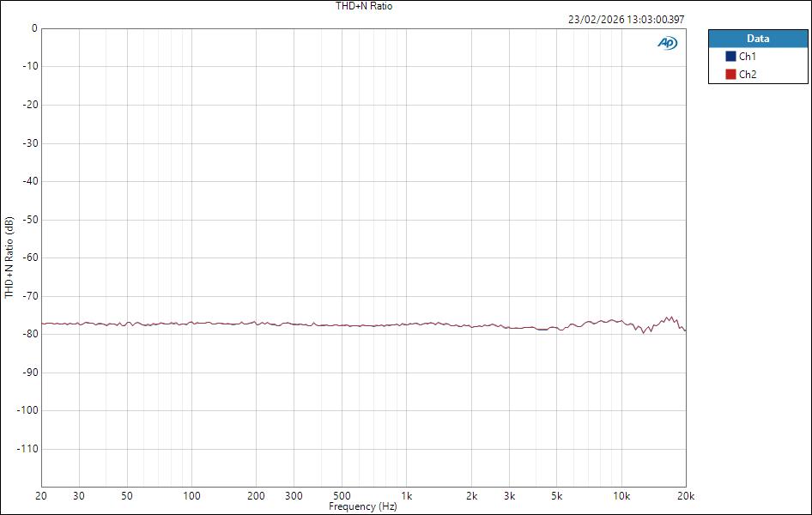Click the 1k frequency tick label
Screen dimensions: 812x515
(x=408, y=496)
